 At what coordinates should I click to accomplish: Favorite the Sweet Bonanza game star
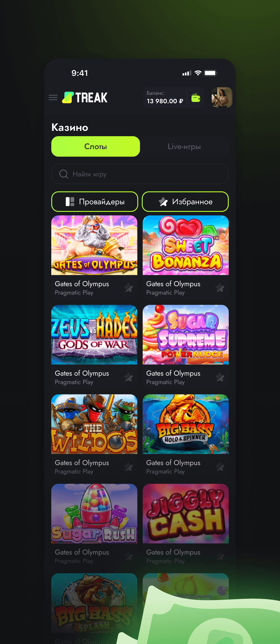click(220, 288)
